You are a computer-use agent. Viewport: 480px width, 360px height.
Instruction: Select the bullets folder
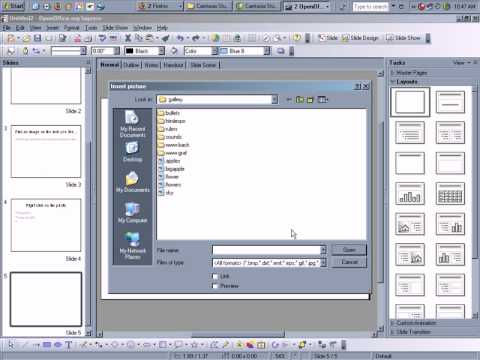click(169, 113)
